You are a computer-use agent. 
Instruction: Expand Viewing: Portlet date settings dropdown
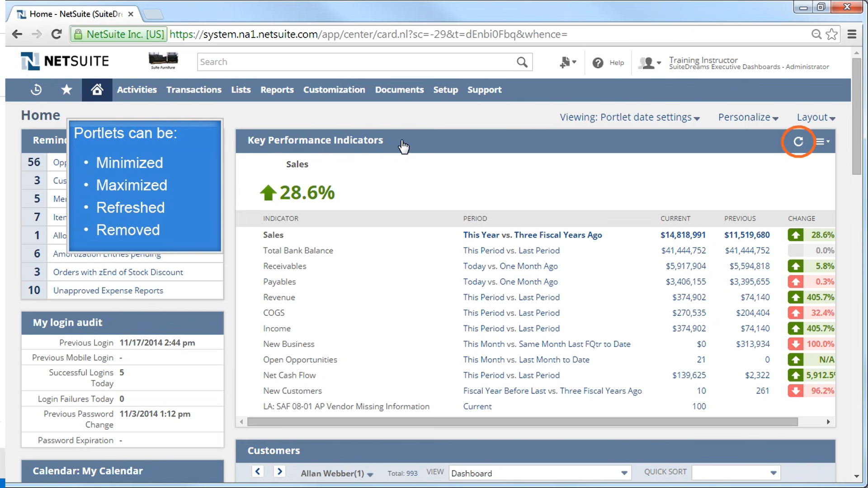(630, 117)
